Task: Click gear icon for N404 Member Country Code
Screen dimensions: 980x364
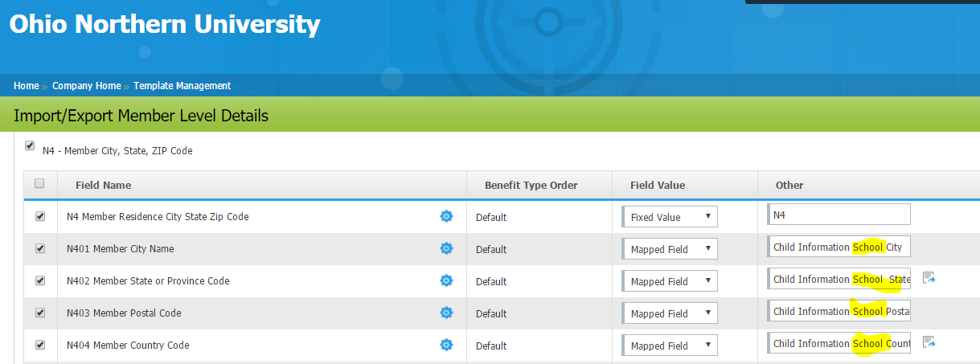Action: click(x=446, y=345)
